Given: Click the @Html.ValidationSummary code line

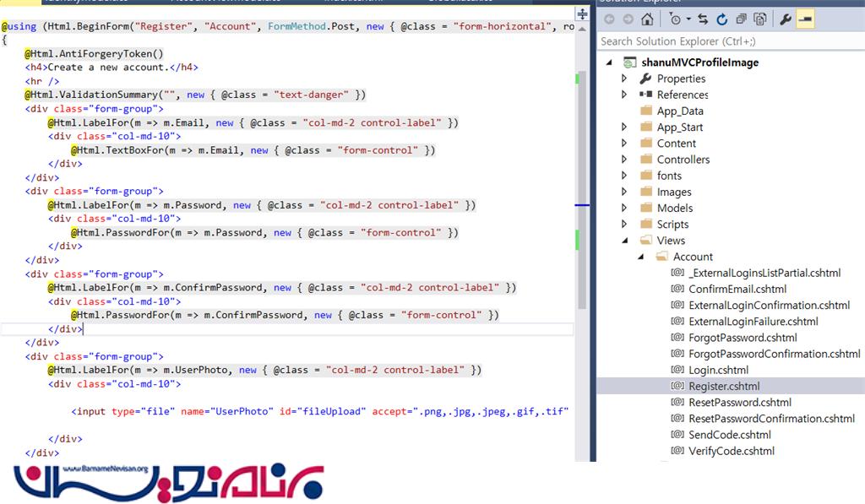Looking at the screenshot, I should (x=195, y=95).
